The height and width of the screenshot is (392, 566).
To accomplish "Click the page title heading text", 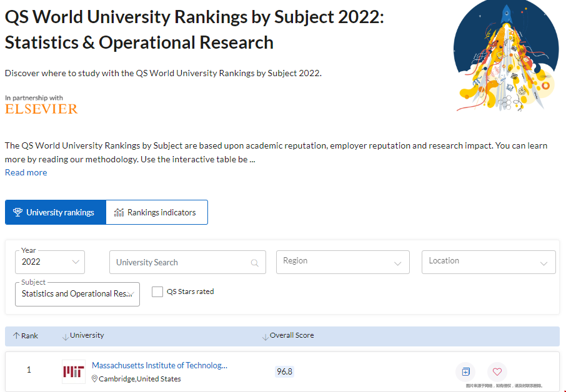I will pyautogui.click(x=194, y=29).
